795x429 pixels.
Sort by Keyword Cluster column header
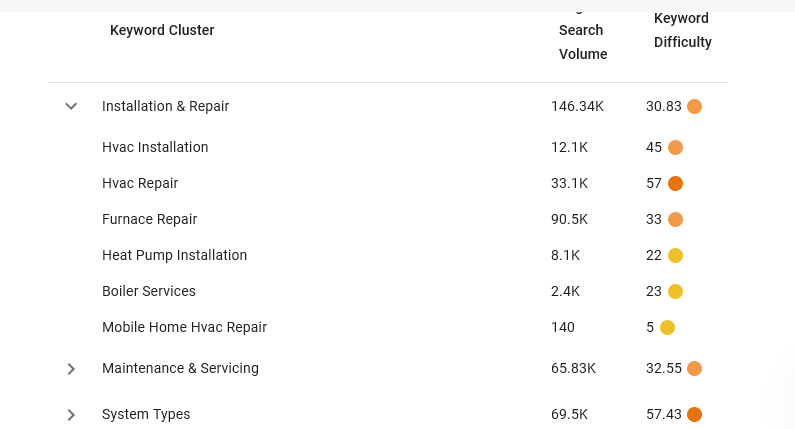tap(162, 30)
